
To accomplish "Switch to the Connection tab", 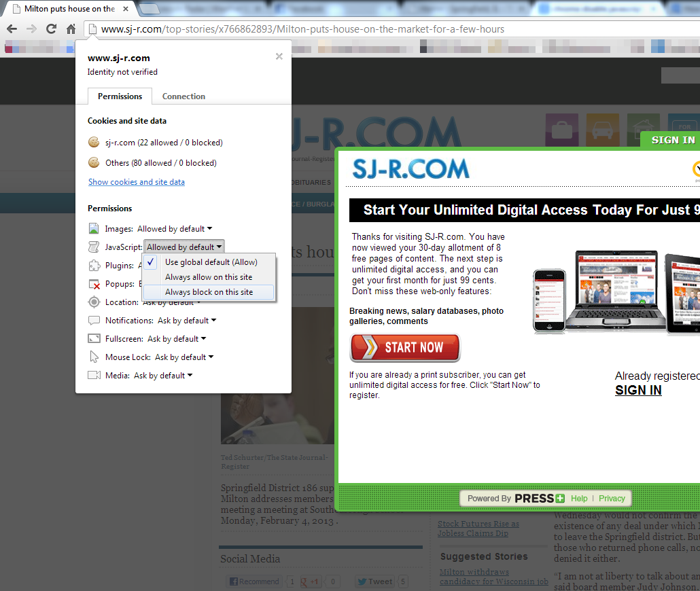I will click(x=183, y=96).
